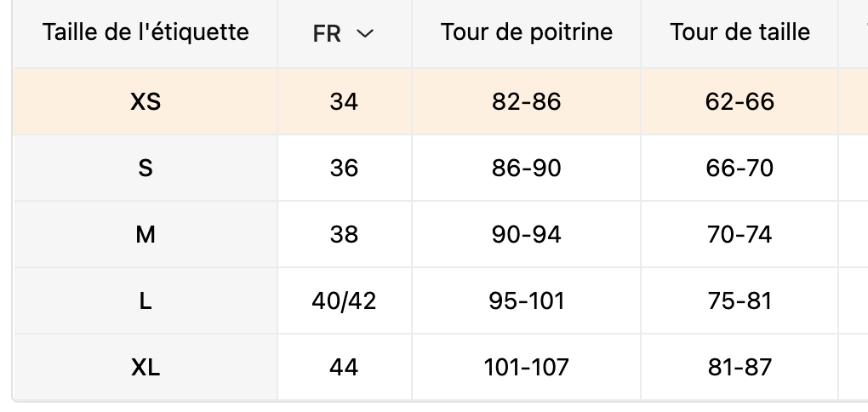This screenshot has width=868, height=412.
Task: Select the S size label cell
Action: coord(146,168)
